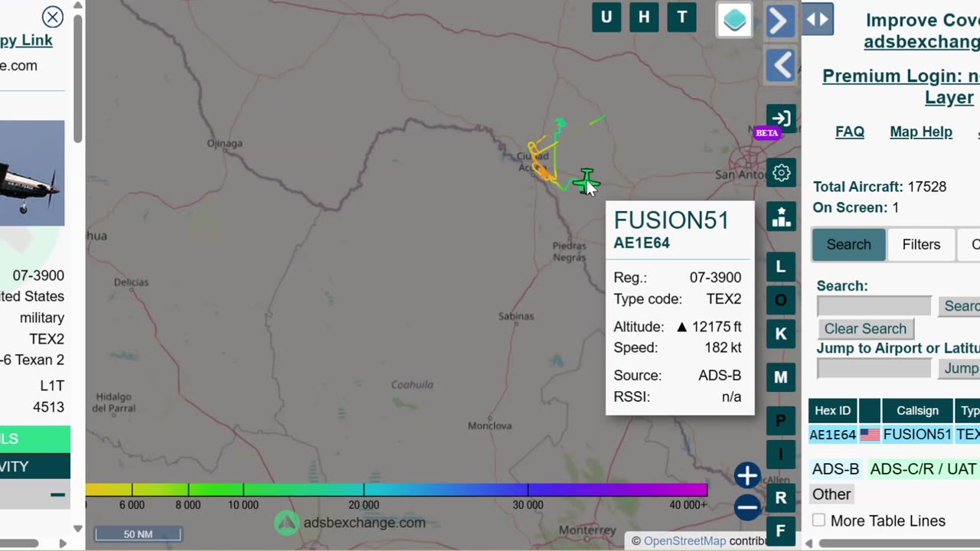Click the Copy Link link in left panel
Viewport: 980px width, 551px height.
click(26, 41)
